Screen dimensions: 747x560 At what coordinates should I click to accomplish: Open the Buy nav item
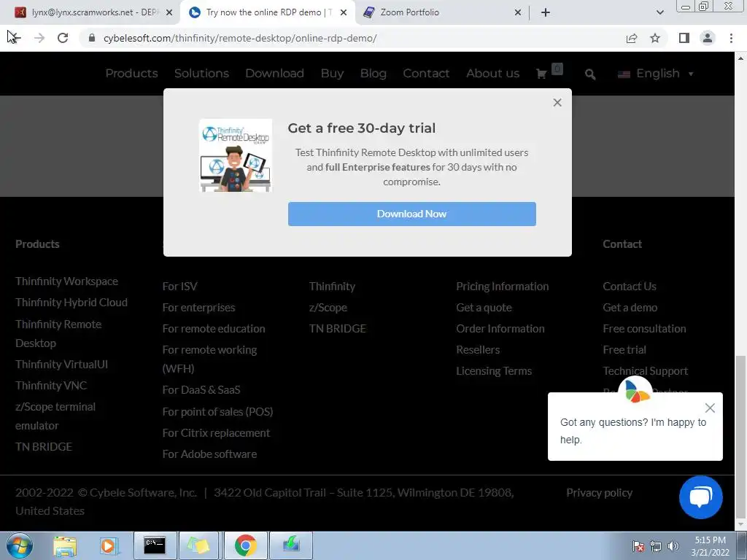tap(332, 74)
